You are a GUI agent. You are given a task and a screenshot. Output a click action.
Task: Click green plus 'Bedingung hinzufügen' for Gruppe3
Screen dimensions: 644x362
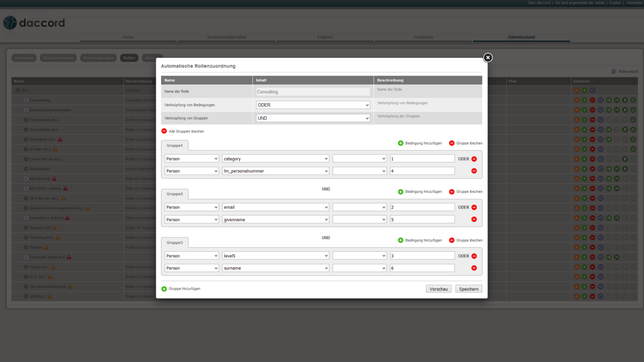(400, 240)
